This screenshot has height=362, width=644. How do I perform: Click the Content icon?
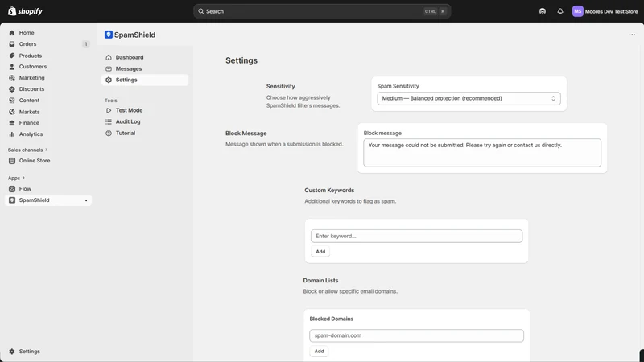click(x=12, y=100)
